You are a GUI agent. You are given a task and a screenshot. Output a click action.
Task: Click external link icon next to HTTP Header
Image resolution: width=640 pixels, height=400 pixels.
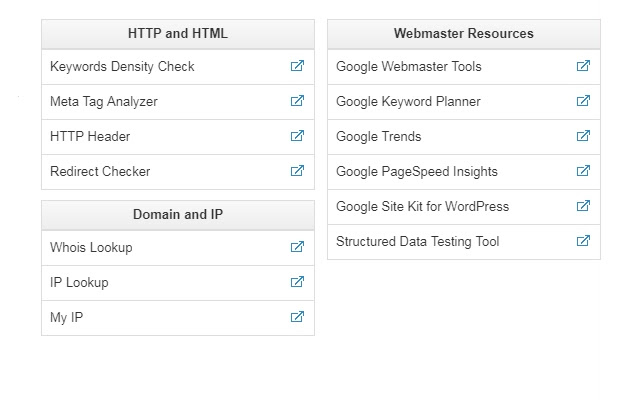click(297, 136)
